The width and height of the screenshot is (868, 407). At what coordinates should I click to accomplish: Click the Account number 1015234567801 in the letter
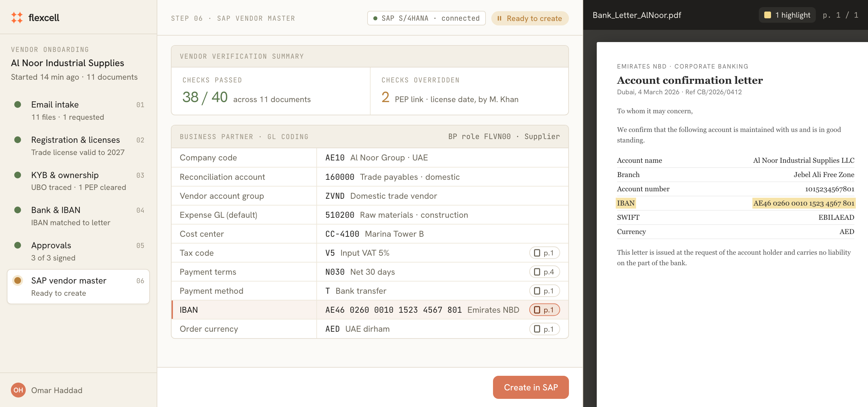830,189
